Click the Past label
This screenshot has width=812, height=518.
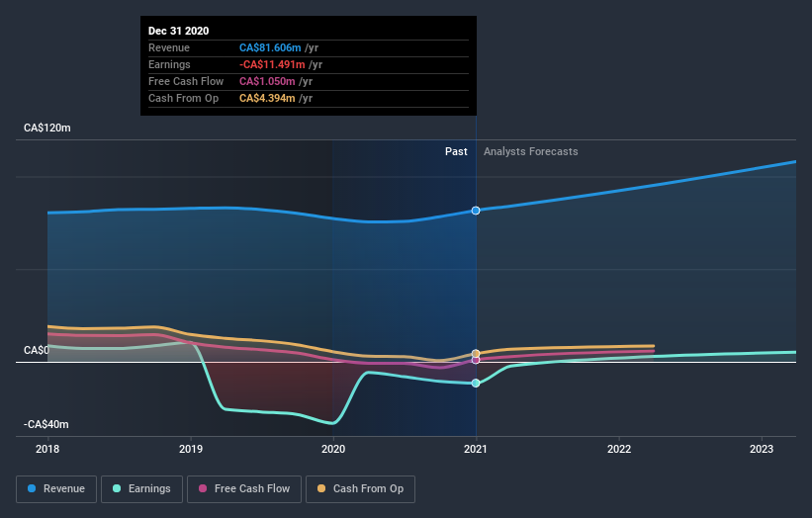456,151
